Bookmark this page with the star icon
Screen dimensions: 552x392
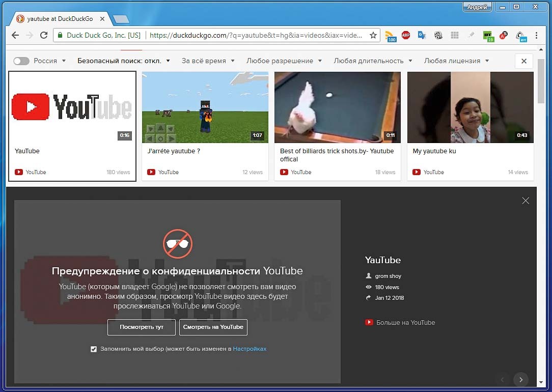pyautogui.click(x=373, y=36)
